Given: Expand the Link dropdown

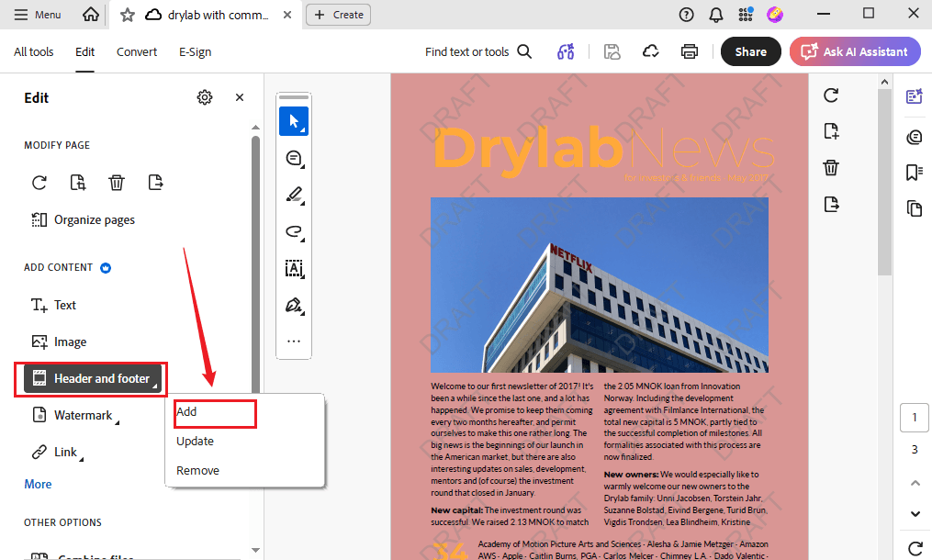Looking at the screenshot, I should pyautogui.click(x=57, y=452).
